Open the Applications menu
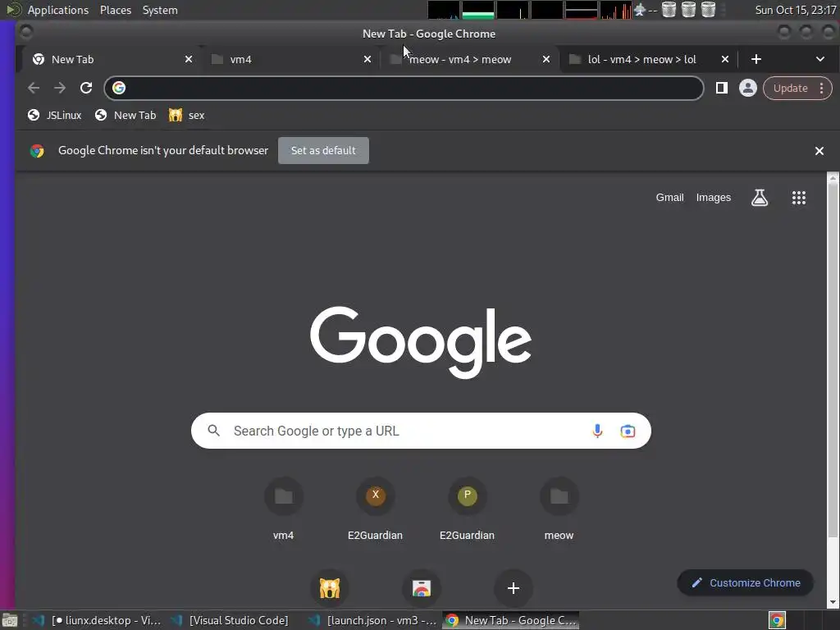The width and height of the screenshot is (840, 630). pos(58,10)
